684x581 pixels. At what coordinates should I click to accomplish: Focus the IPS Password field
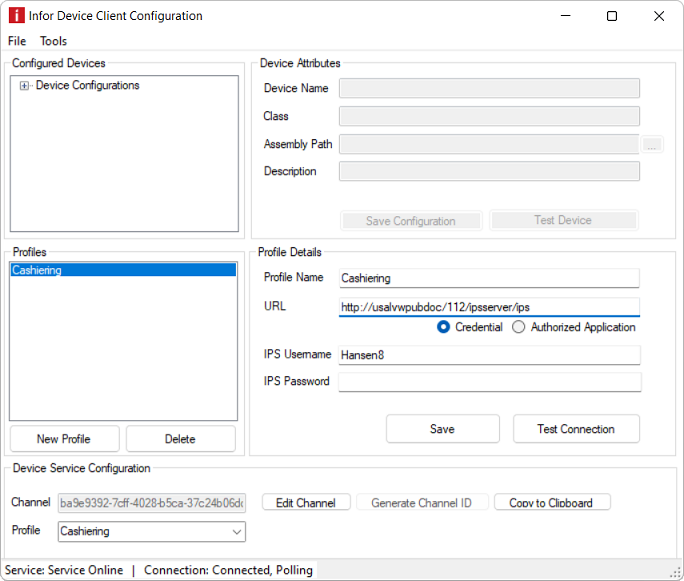489,382
